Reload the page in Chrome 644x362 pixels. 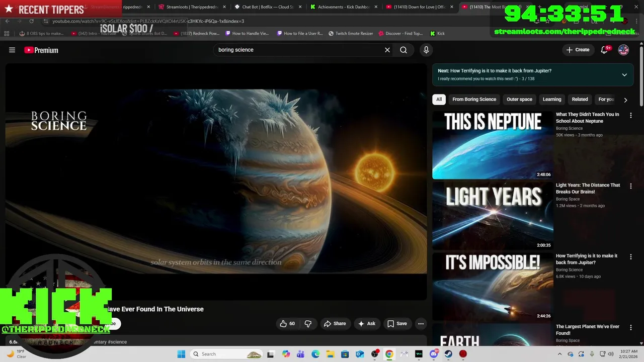click(x=31, y=21)
